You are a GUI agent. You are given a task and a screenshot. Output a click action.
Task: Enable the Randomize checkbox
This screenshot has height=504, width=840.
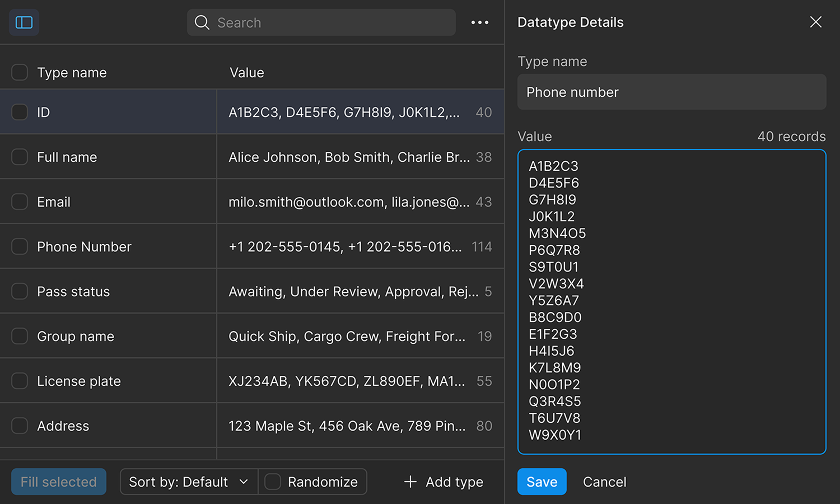(273, 482)
